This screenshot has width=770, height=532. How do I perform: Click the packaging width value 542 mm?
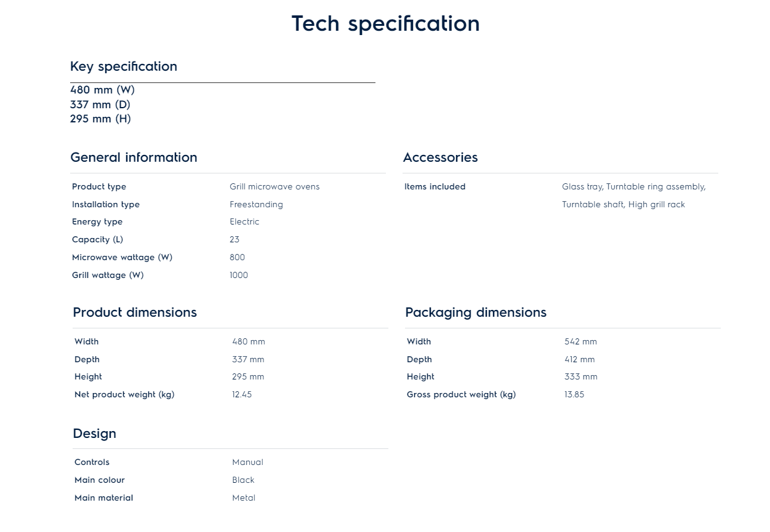click(x=580, y=342)
